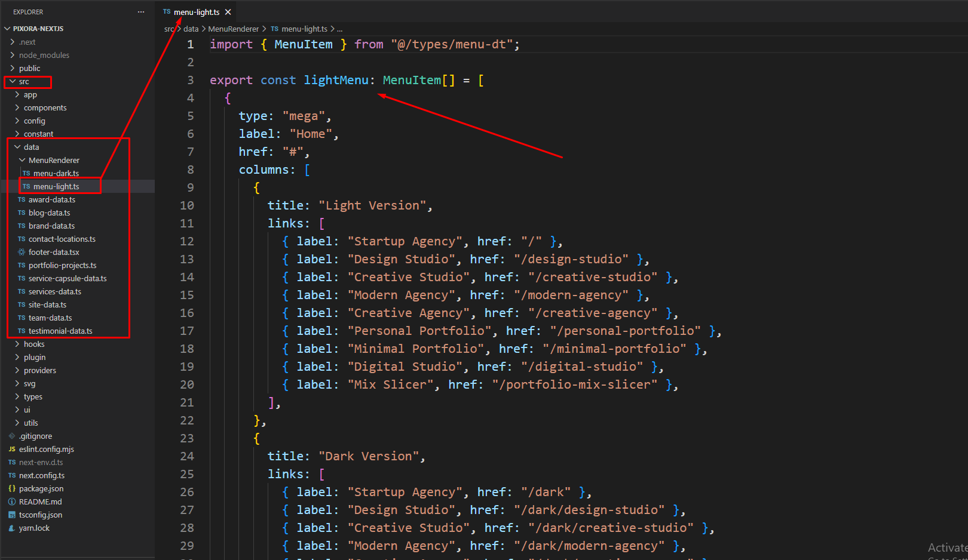Click the data breadcrumb segment
Viewport: 968px width, 560px height.
[x=191, y=29]
